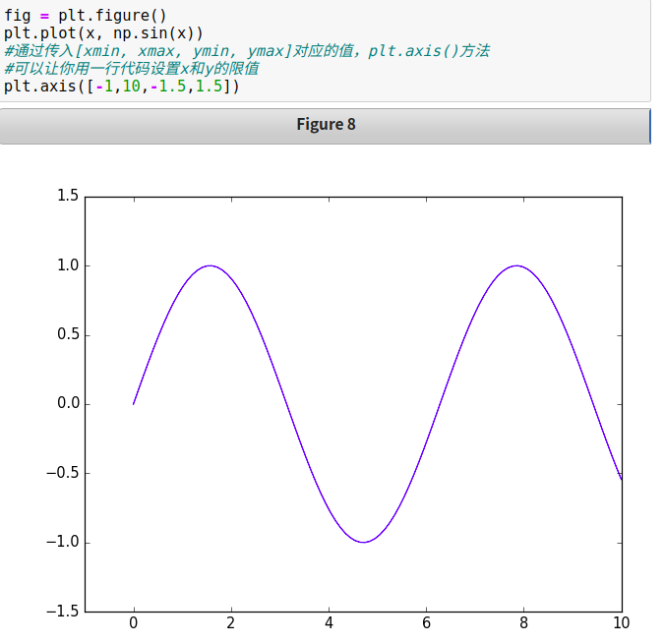Click the code line 'plt.plot(x, np.sin(x))'
Viewport: 664px width, 644px height.
pyautogui.click(x=103, y=33)
